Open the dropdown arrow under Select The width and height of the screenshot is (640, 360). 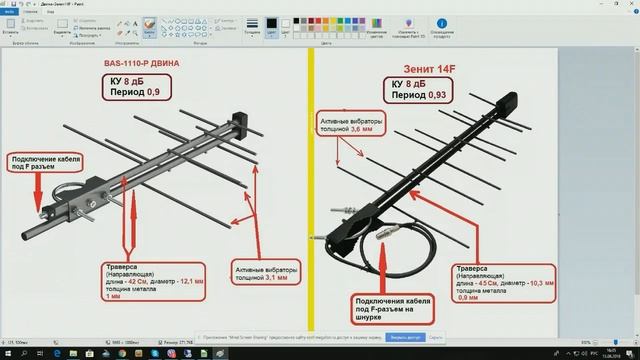click(x=62, y=36)
